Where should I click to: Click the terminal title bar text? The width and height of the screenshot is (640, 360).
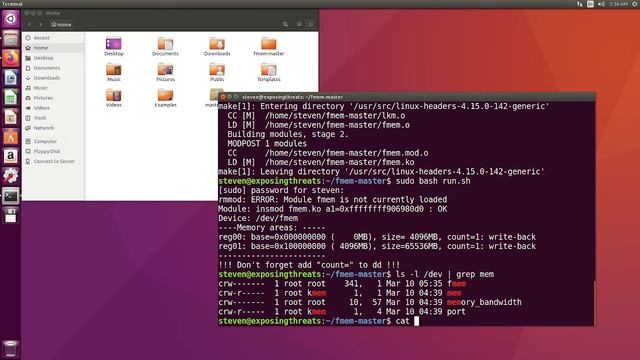292,97
